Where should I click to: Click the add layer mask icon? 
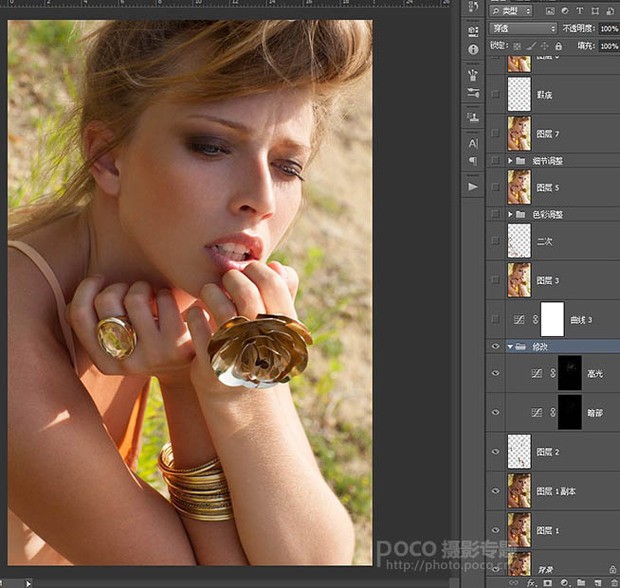(x=548, y=581)
